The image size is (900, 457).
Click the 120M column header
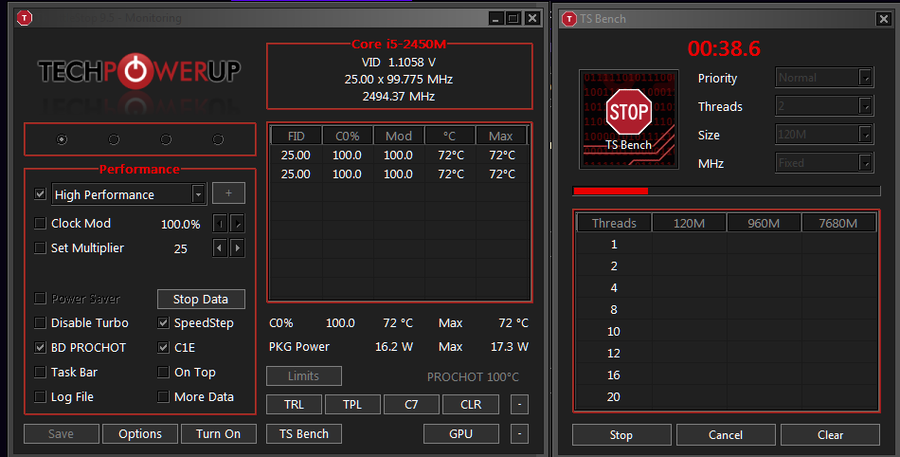[689, 223]
